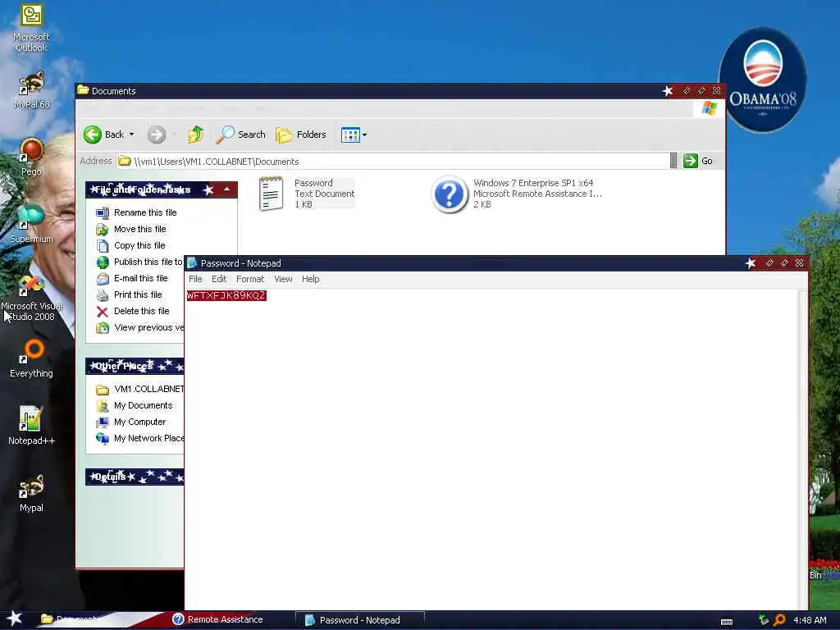Click E-mail this file link
Viewport: 840px width, 630px height.
140,279
